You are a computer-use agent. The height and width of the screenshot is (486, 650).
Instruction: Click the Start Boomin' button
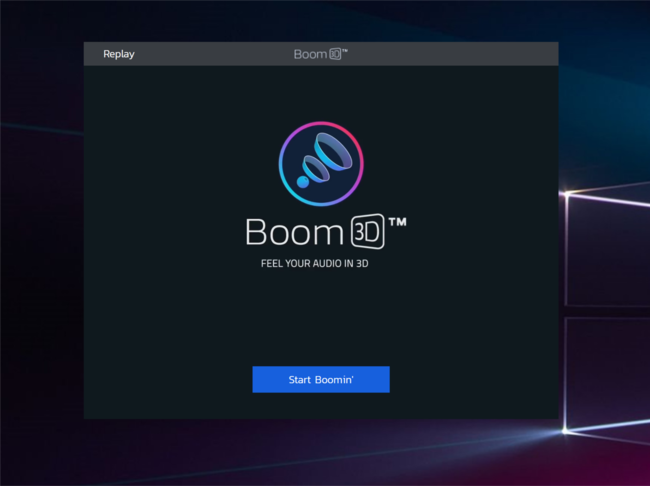[321, 379]
